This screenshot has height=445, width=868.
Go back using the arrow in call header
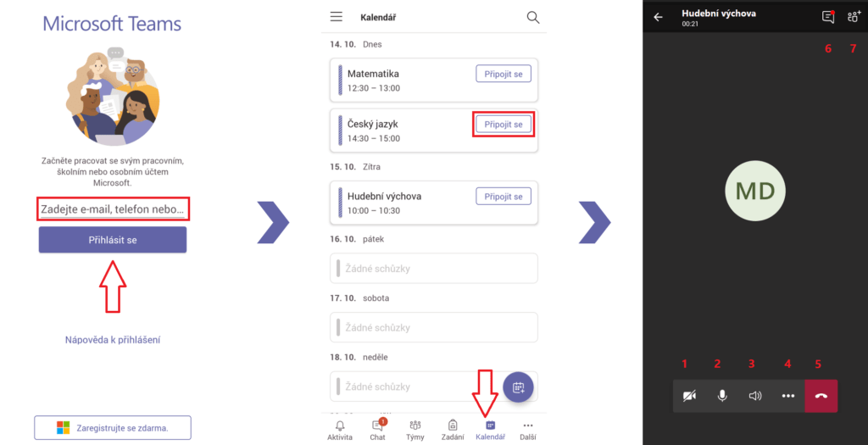click(658, 17)
